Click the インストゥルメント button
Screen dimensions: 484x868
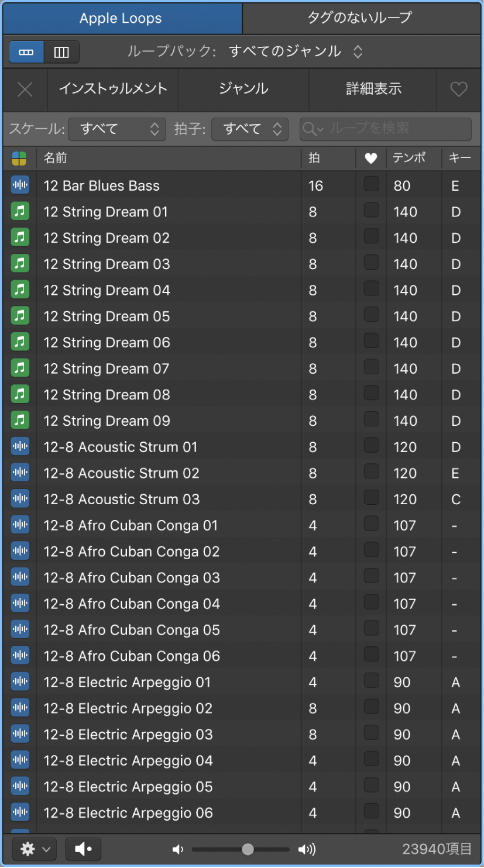coord(113,89)
